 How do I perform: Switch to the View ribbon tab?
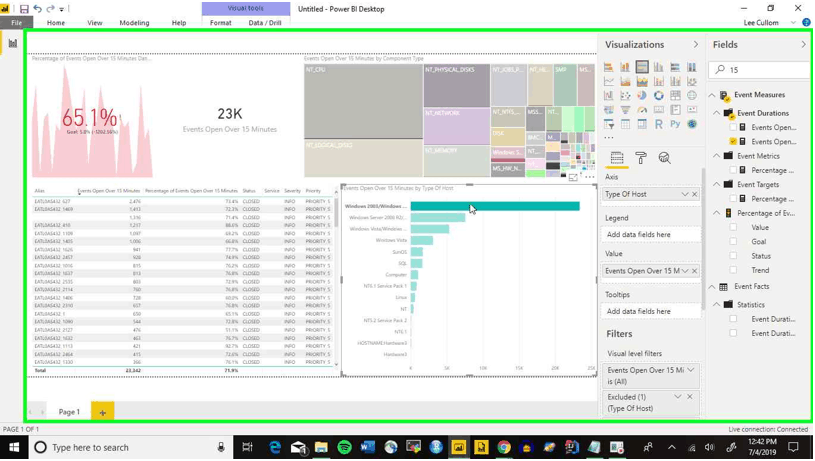pos(95,23)
